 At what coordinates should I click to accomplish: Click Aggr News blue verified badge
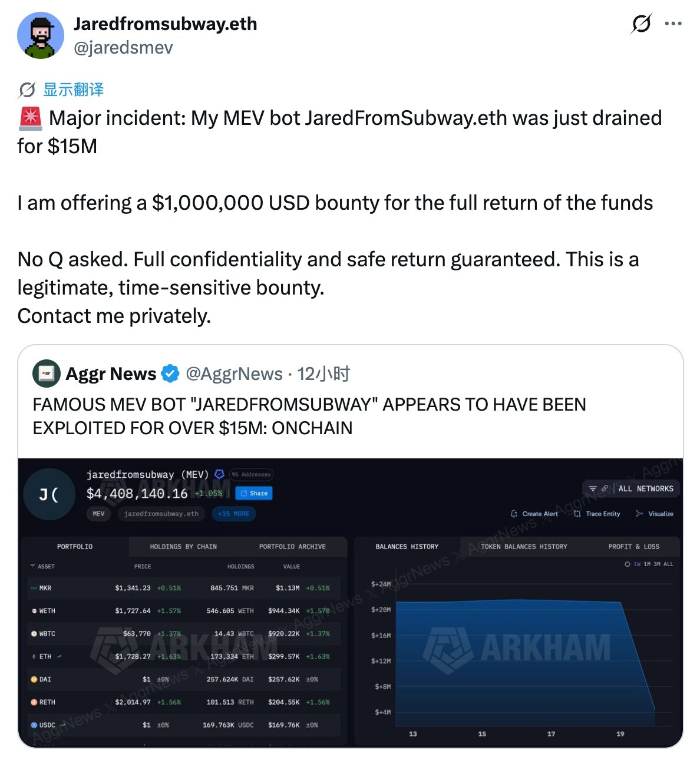[x=170, y=374]
